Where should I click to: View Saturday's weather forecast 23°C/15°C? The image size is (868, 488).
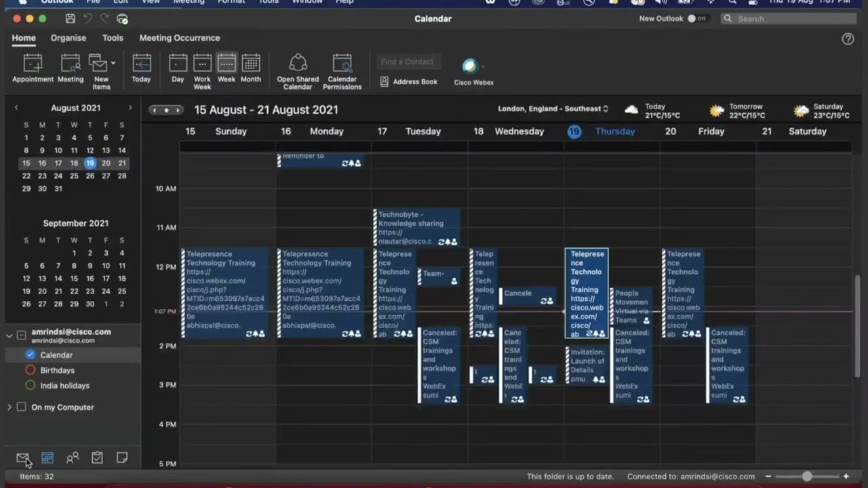(821, 110)
